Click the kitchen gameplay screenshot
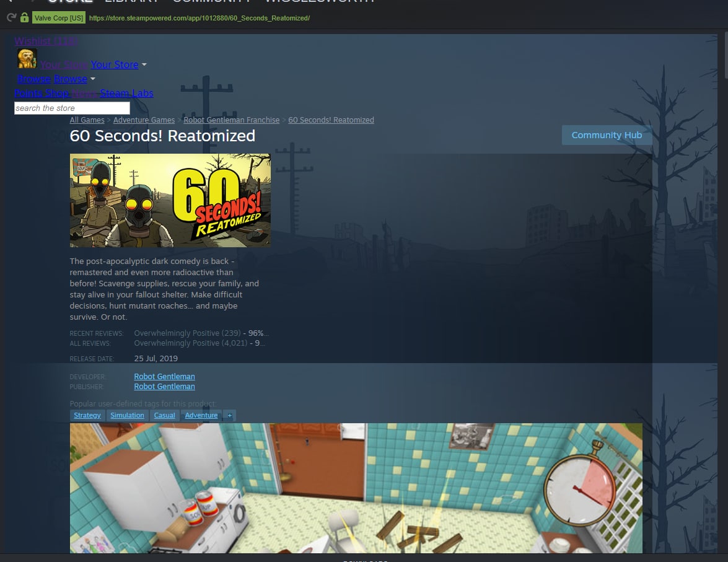 [x=356, y=488]
